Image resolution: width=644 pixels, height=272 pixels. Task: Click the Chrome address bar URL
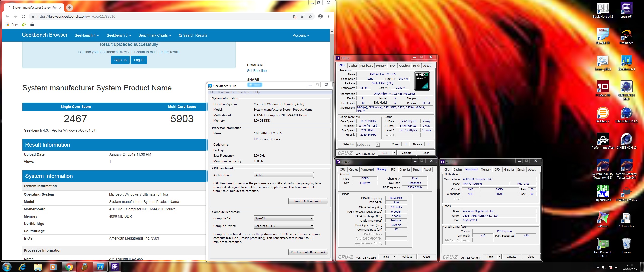(x=76, y=16)
